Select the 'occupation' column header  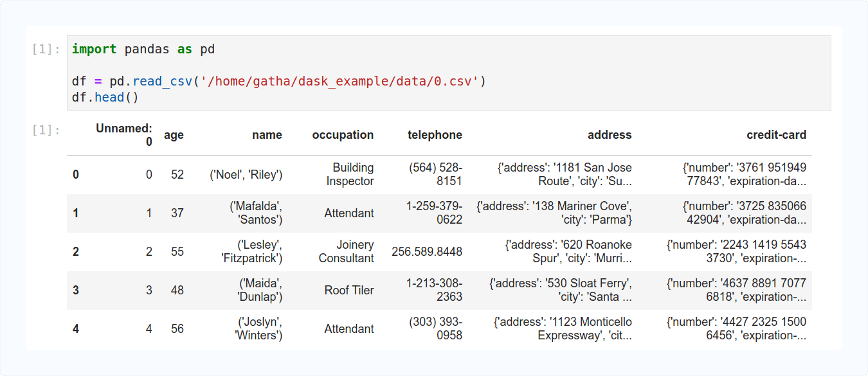click(x=343, y=135)
